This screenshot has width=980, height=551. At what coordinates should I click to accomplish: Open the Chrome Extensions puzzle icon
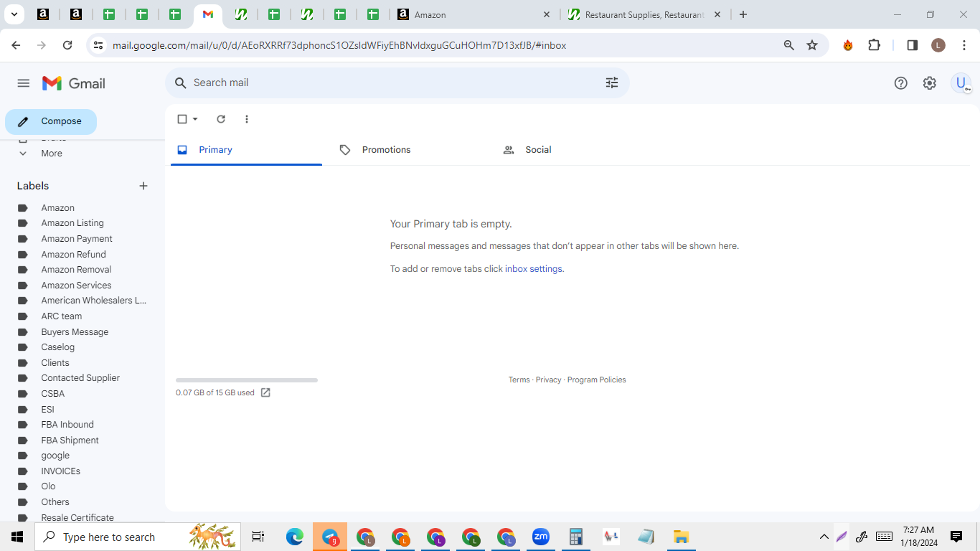tap(874, 45)
